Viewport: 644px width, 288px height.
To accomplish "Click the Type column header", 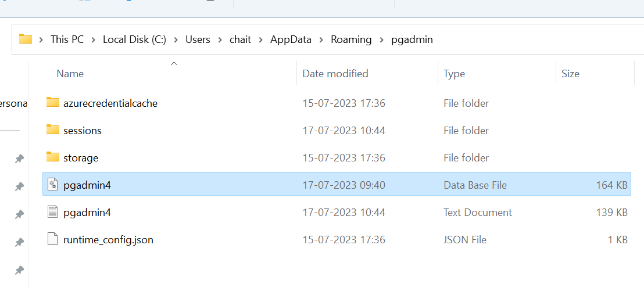I will click(x=454, y=74).
